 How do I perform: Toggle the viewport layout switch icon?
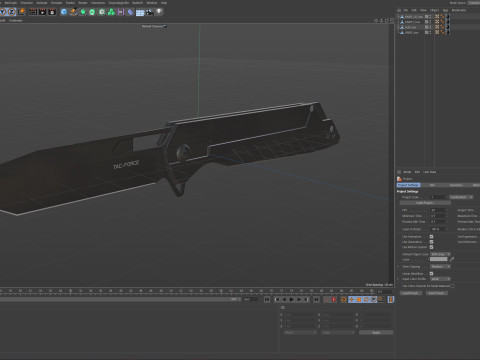[392, 21]
